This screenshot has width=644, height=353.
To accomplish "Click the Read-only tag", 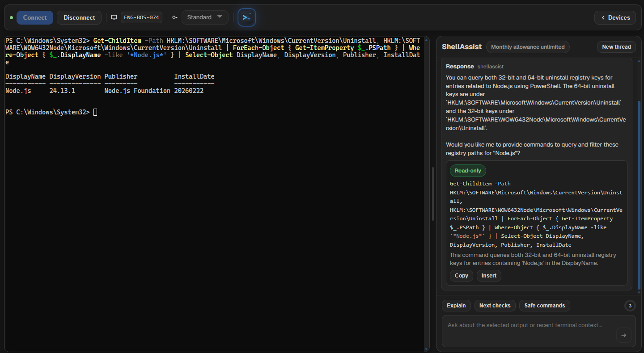I will tap(468, 171).
